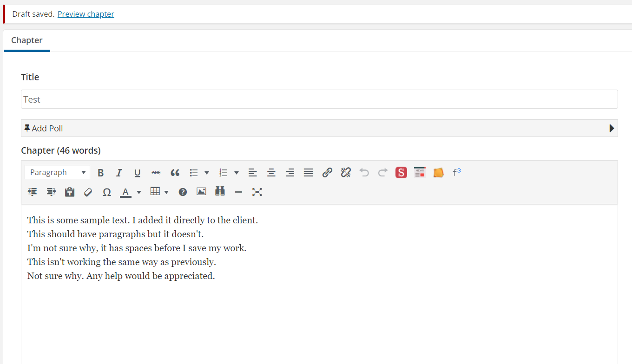The height and width of the screenshot is (364, 632).
Task: Open the special character Omega tool
Action: click(x=107, y=192)
